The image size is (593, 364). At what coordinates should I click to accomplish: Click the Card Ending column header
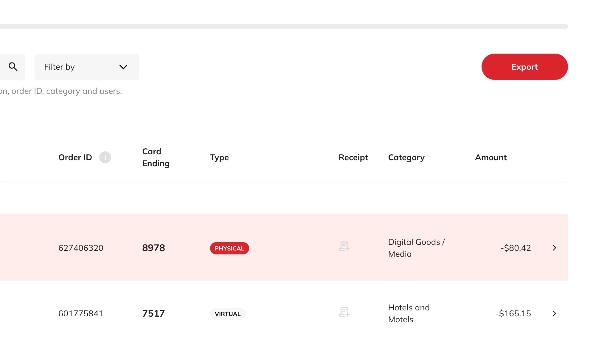(156, 157)
